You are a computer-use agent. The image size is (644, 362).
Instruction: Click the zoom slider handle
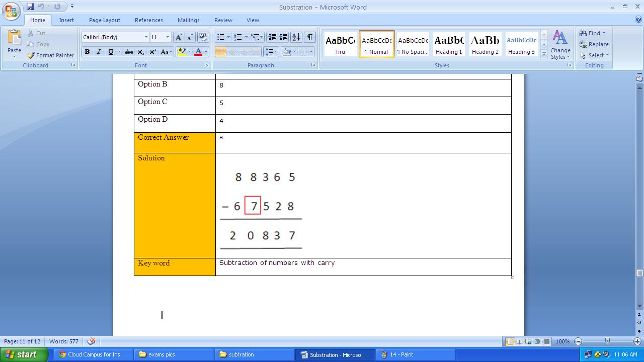(607, 342)
